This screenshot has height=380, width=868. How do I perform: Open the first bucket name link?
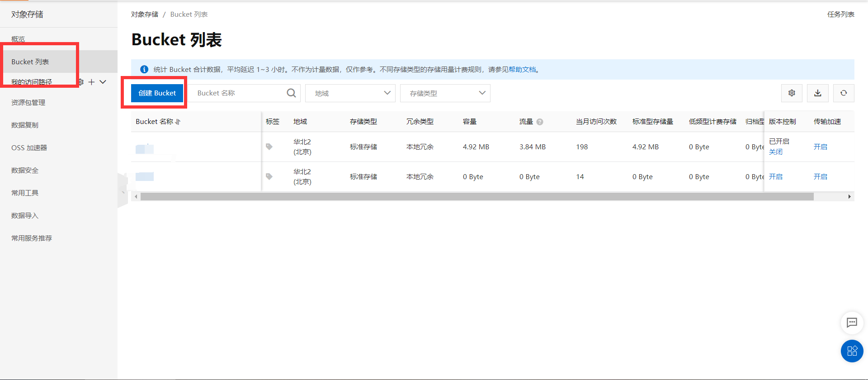click(145, 149)
